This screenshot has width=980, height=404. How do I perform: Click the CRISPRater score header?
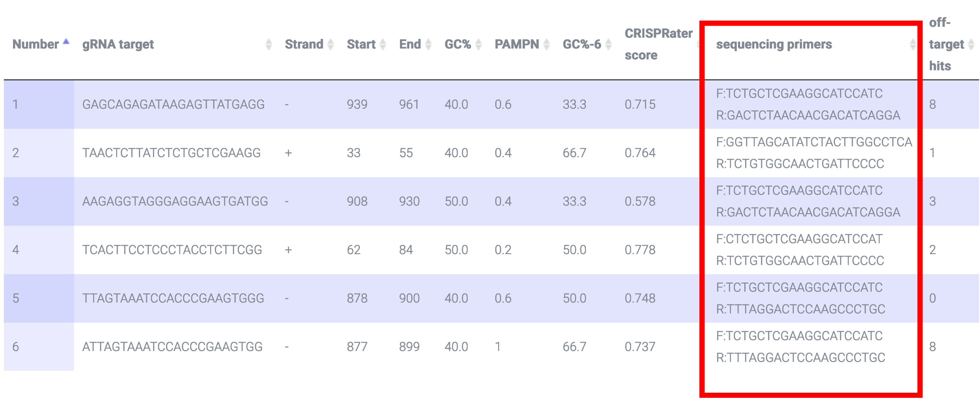(658, 44)
